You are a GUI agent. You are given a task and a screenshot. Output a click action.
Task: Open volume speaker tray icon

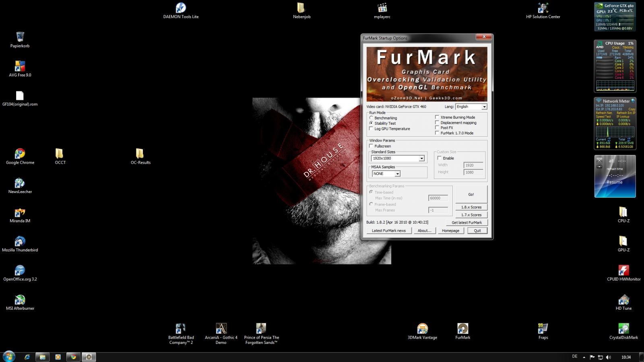point(608,357)
